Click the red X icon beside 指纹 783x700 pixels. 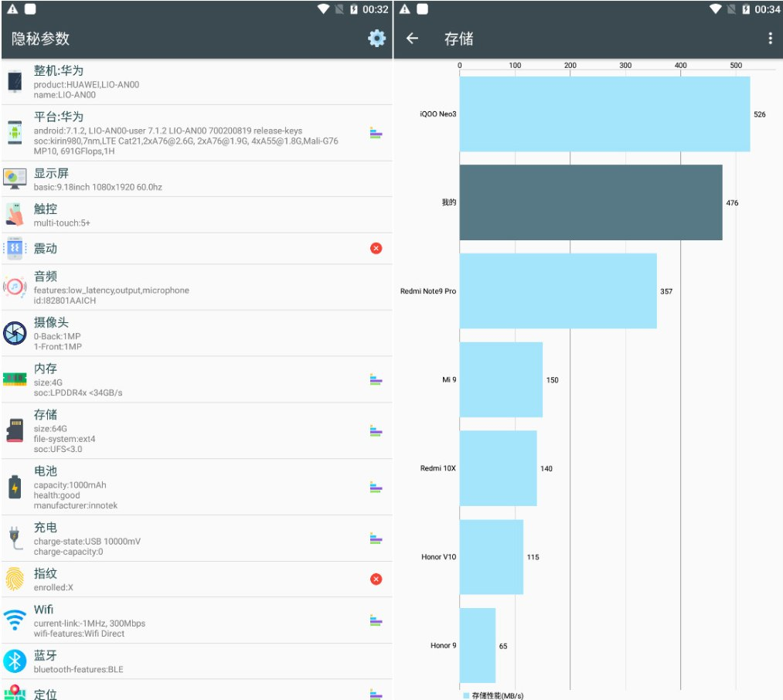(x=376, y=579)
